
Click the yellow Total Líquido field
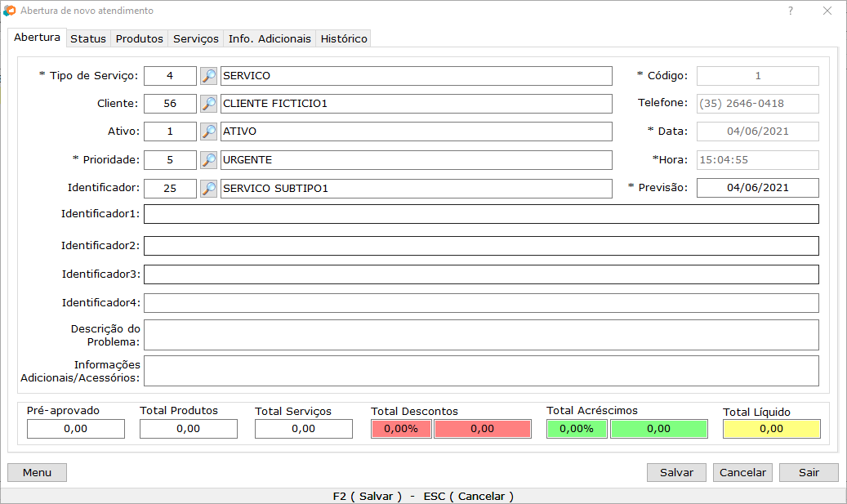[771, 429]
